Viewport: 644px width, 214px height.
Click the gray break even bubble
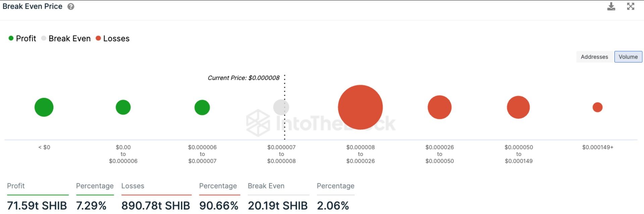(281, 107)
